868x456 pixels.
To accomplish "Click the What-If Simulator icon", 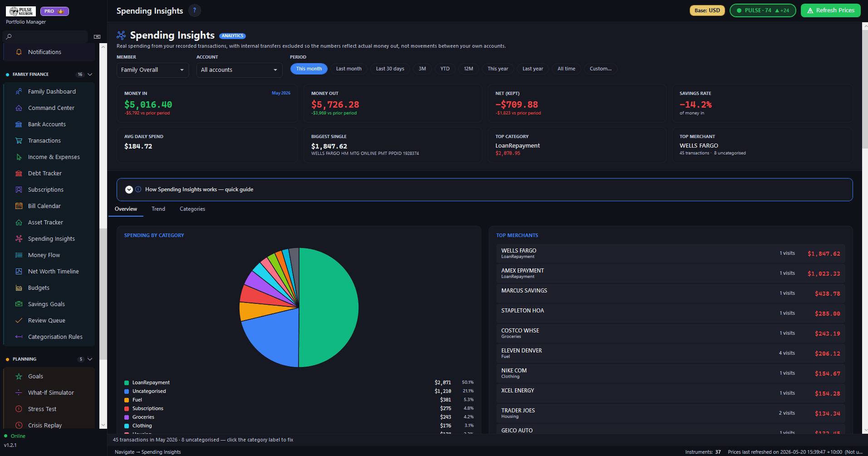I will pyautogui.click(x=19, y=392).
